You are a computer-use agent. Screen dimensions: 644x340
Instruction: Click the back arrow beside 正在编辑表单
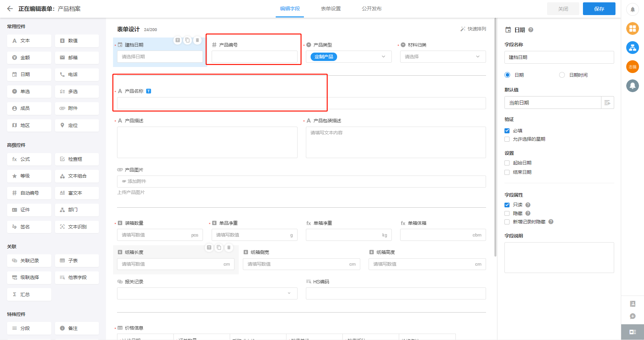pyautogui.click(x=10, y=9)
